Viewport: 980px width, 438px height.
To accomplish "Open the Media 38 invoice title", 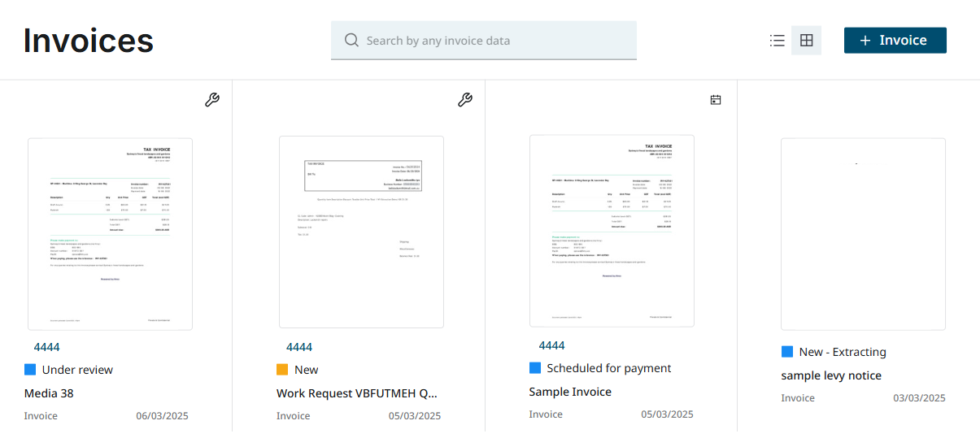I will (x=50, y=393).
